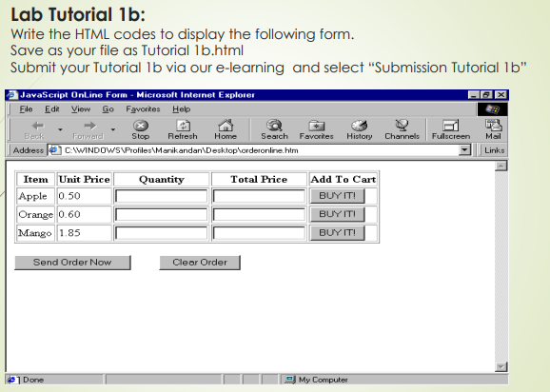This screenshot has height=392, width=550.
Task: Open the Edit menu
Action: pyautogui.click(x=52, y=109)
